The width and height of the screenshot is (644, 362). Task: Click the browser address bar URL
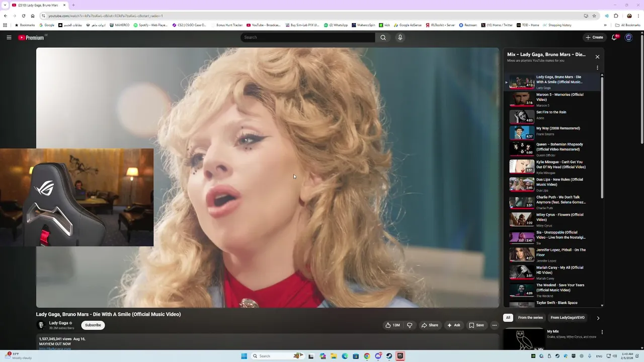pos(106,16)
